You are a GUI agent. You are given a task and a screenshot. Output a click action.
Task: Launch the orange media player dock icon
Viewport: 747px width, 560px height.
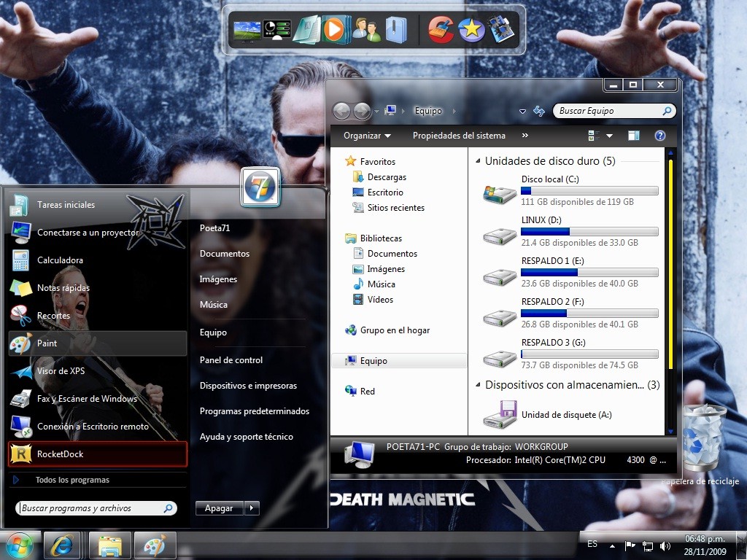click(x=336, y=30)
